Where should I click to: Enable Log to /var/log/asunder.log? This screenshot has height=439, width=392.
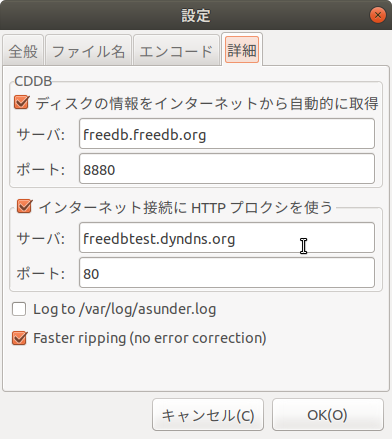[x=19, y=309]
